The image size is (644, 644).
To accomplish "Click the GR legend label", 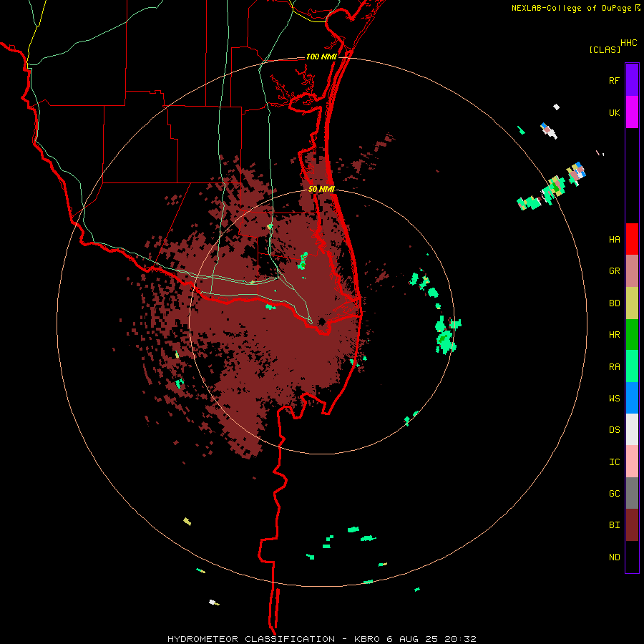I will point(614,271).
